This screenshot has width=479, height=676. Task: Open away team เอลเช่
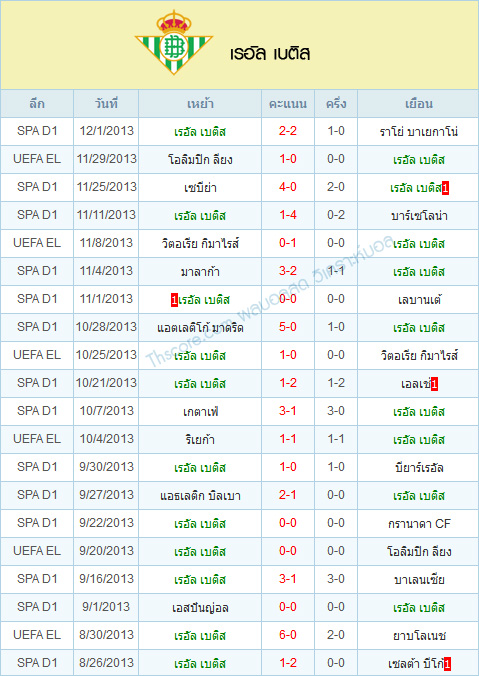tap(416, 384)
